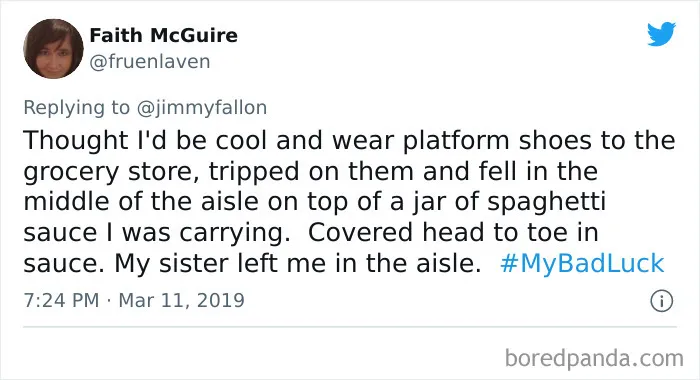700x380 pixels.
Task: Click the 7:24 PM timestamp
Action: 61,300
